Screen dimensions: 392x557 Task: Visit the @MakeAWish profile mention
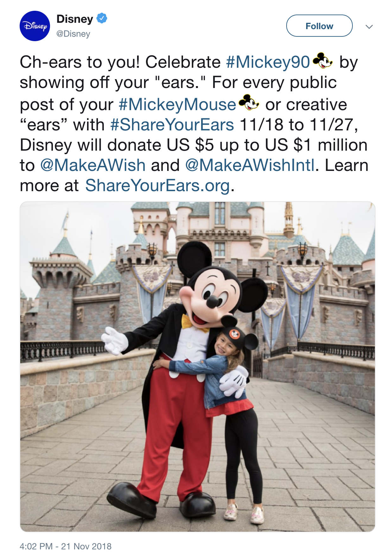(93, 165)
